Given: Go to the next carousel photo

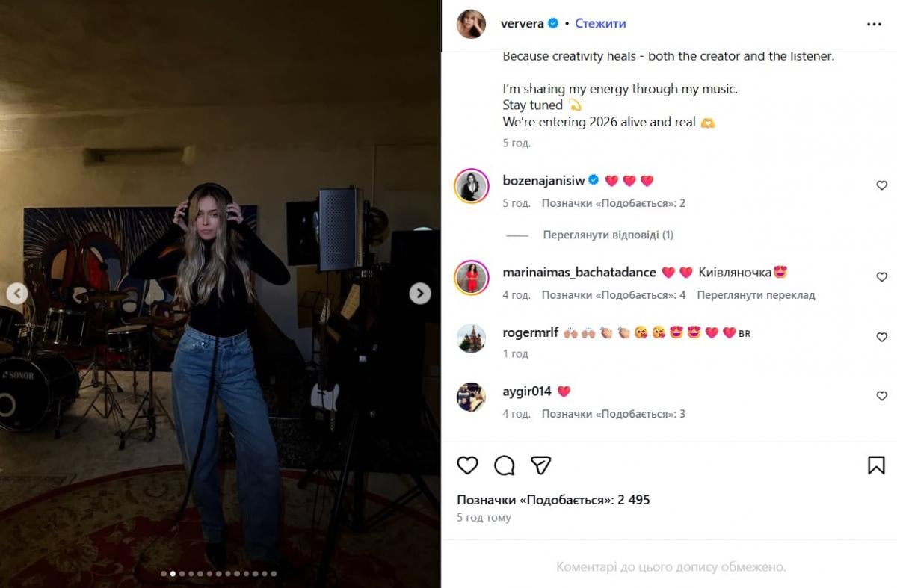Looking at the screenshot, I should [x=420, y=294].
